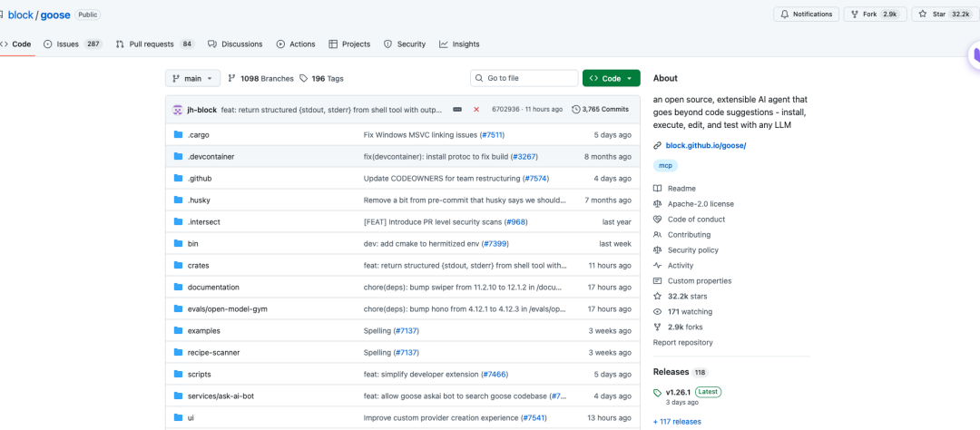
Task: Click Report repository link
Action: tap(682, 343)
